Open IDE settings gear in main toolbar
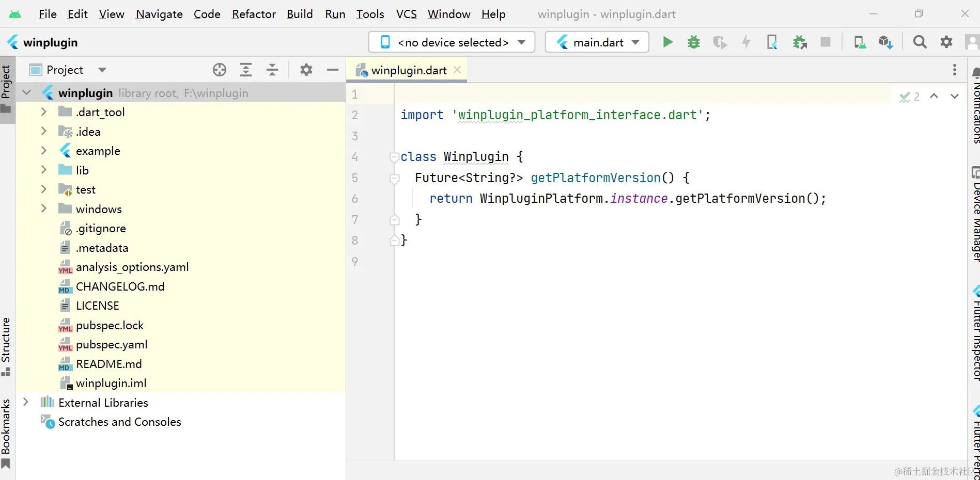Viewport: 980px width, 480px height. tap(946, 42)
